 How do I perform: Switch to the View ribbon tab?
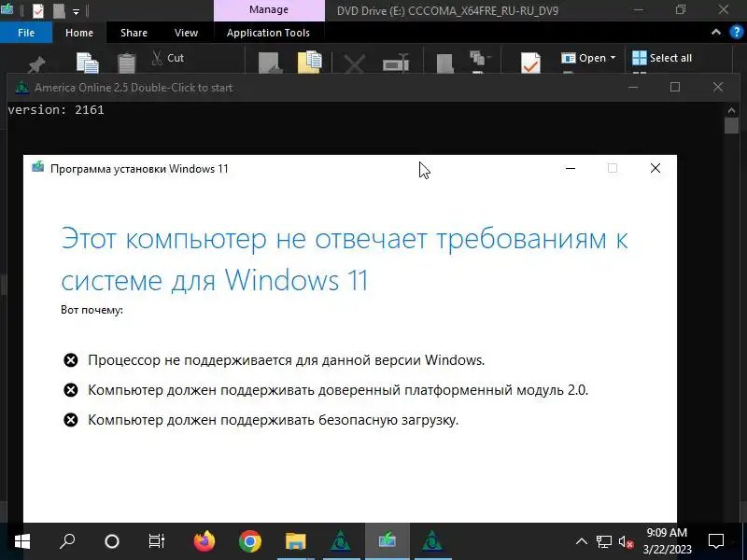(x=186, y=33)
